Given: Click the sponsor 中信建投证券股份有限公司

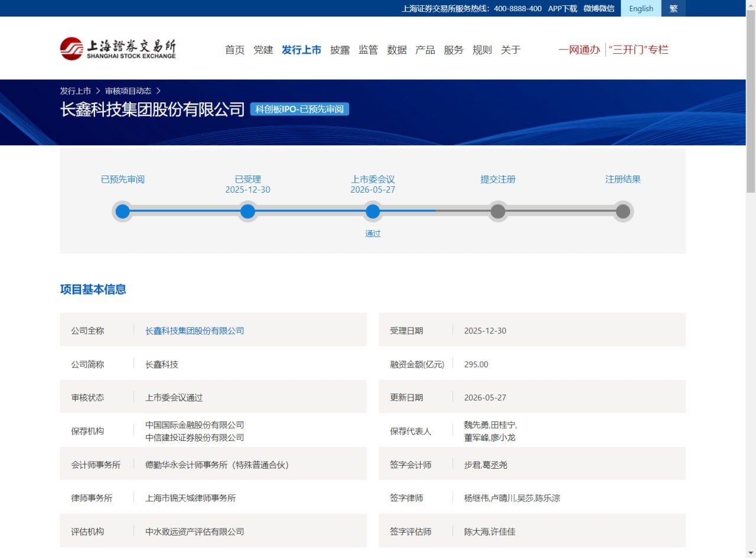Looking at the screenshot, I should click(x=195, y=438).
